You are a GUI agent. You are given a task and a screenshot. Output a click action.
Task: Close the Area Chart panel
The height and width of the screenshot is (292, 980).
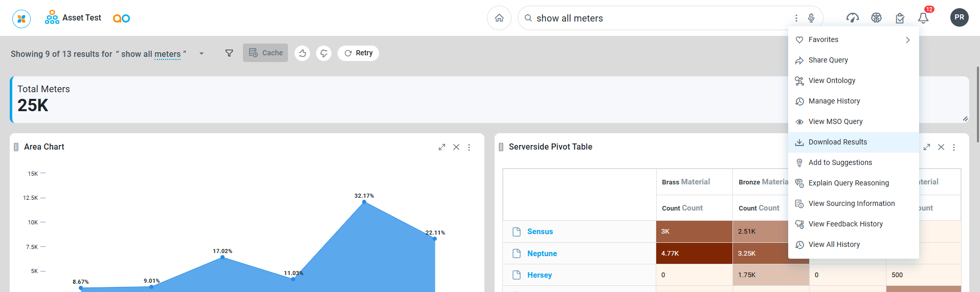456,147
